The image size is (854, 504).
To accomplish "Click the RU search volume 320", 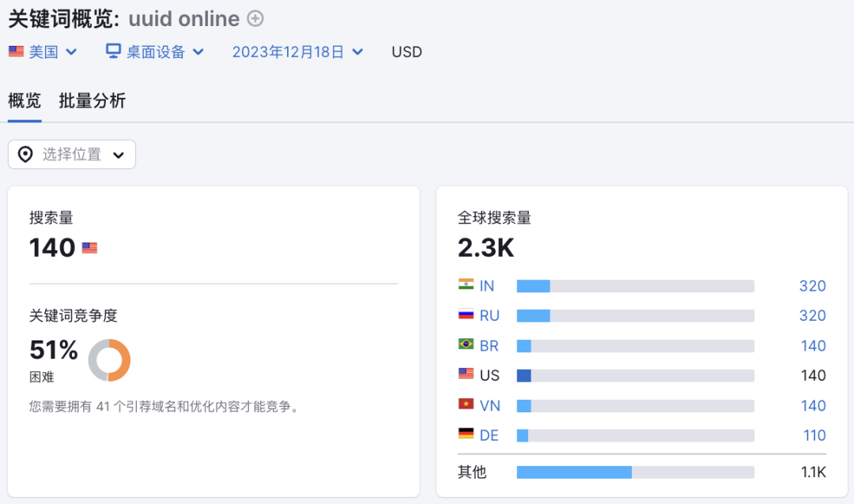I will coord(812,316).
